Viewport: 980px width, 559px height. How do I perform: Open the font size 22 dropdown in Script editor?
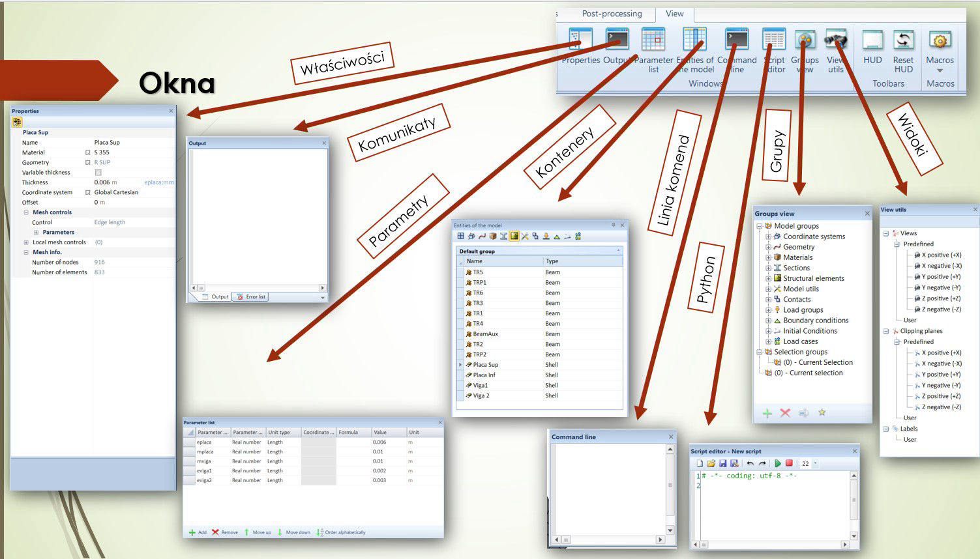pyautogui.click(x=815, y=464)
